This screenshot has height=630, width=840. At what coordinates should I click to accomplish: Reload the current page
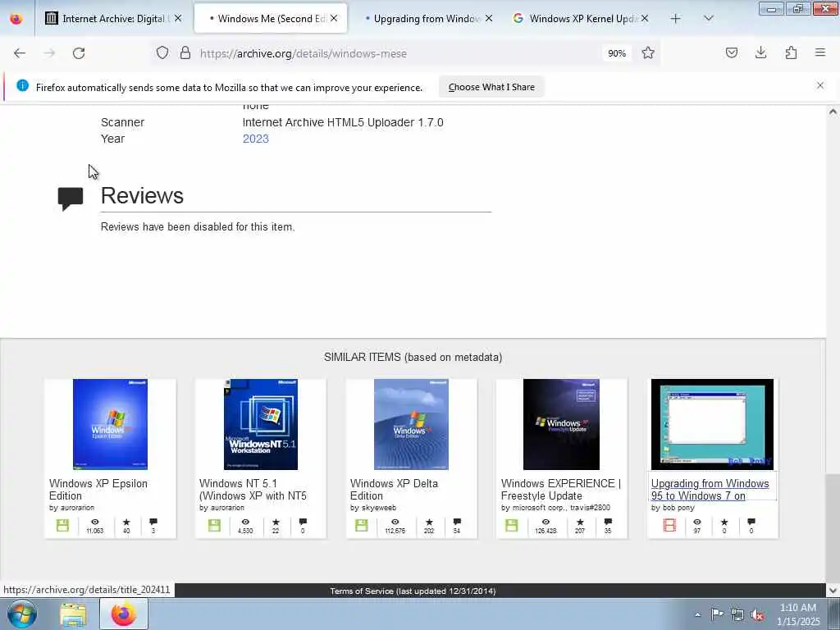click(x=79, y=53)
